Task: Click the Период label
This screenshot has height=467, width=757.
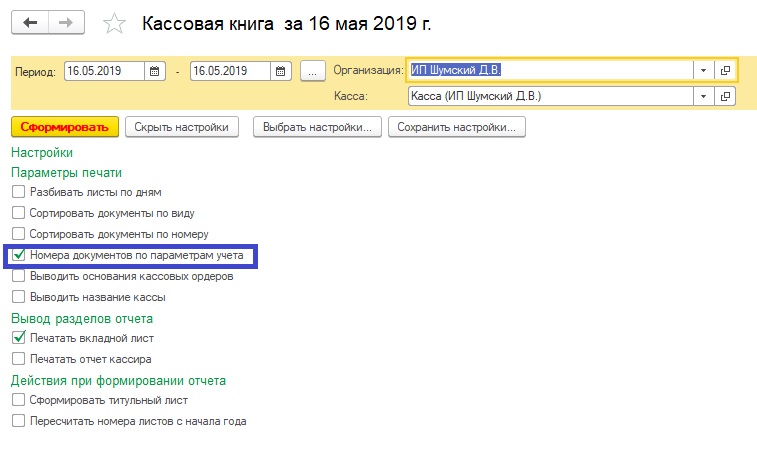Action: coord(35,72)
